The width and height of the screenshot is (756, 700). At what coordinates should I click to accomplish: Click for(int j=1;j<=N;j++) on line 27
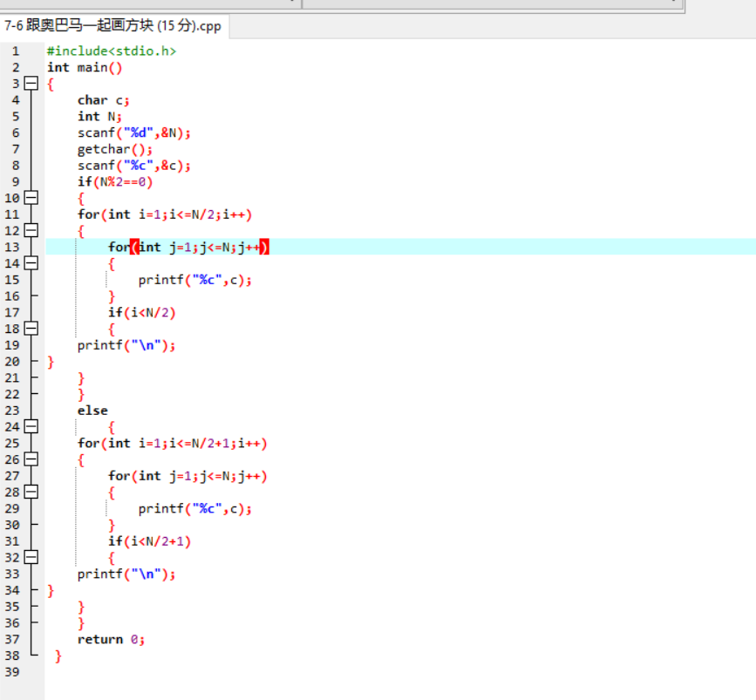click(187, 476)
